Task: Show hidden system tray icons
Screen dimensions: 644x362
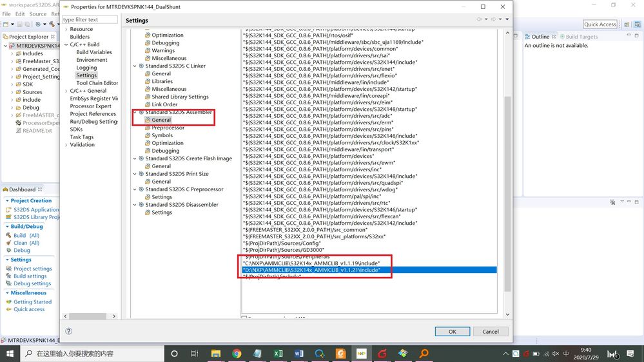Action: [505, 354]
